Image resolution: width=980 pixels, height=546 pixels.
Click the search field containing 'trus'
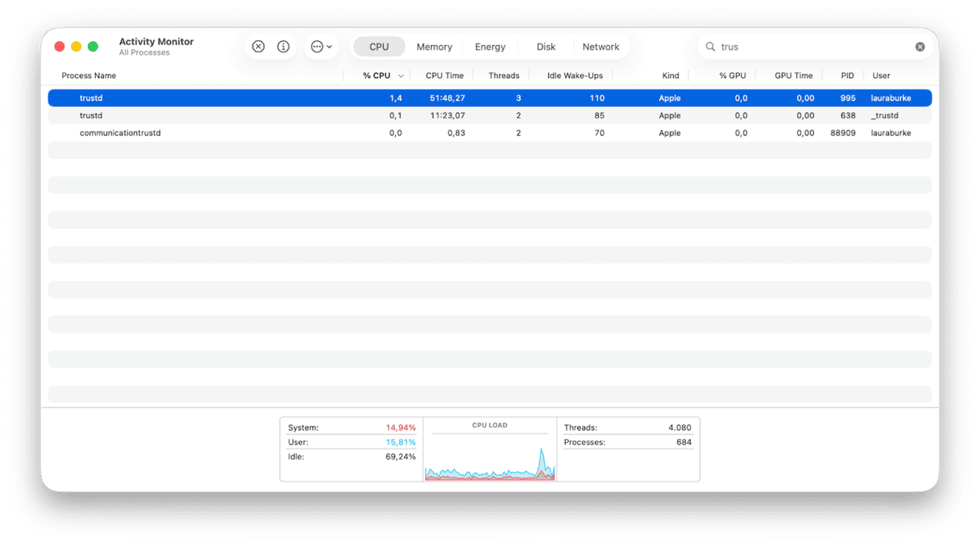click(x=814, y=47)
